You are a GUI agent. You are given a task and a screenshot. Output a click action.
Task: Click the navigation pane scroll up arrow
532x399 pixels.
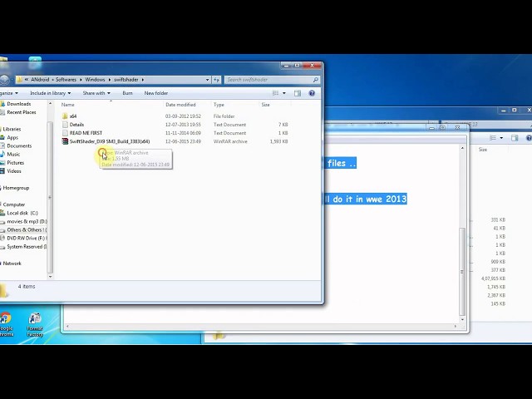[x=50, y=103]
